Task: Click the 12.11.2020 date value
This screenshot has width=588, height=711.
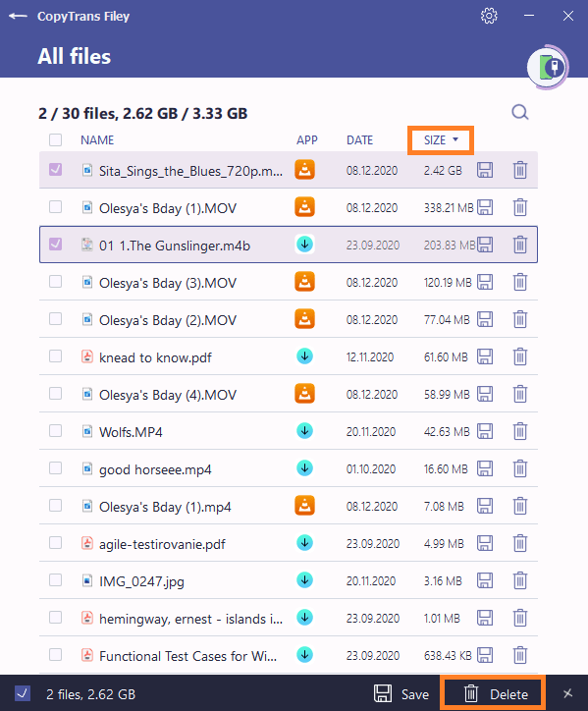Action: pyautogui.click(x=370, y=357)
